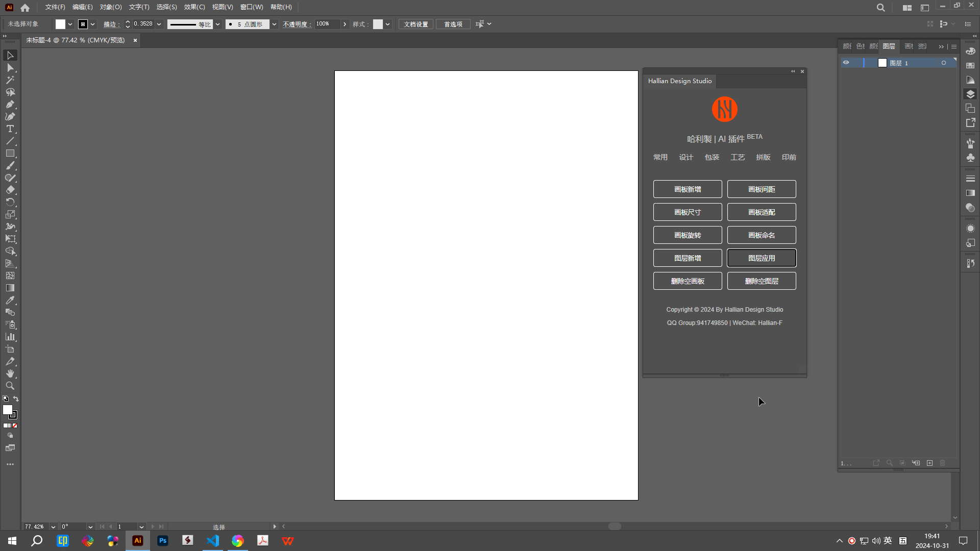Click 删除空图层 button
Screen dimensions: 980x551
[x=762, y=281]
